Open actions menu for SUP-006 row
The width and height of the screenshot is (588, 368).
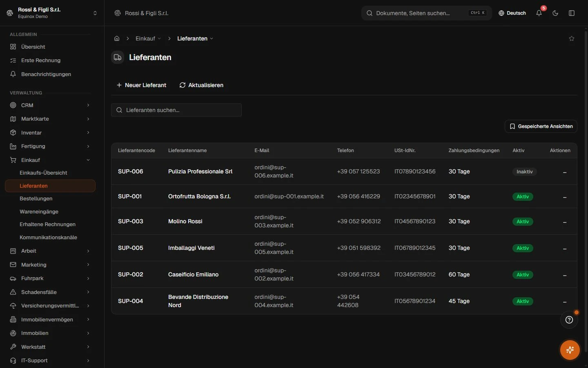tap(565, 172)
